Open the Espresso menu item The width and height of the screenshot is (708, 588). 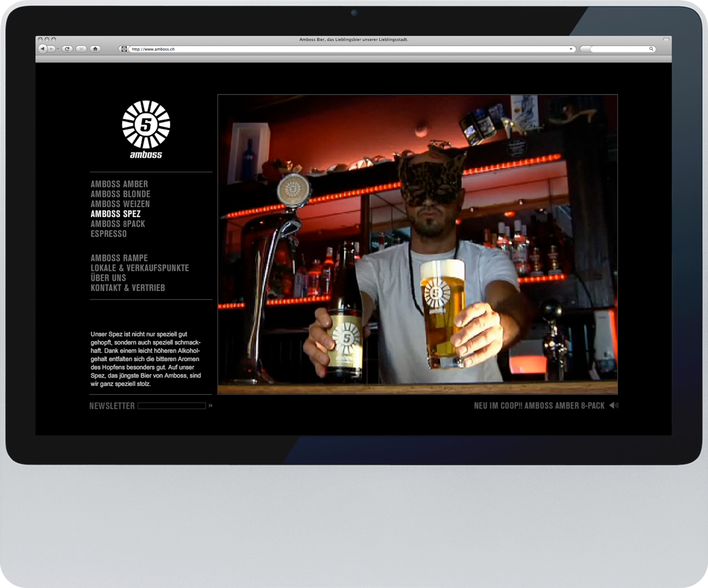pyautogui.click(x=108, y=234)
